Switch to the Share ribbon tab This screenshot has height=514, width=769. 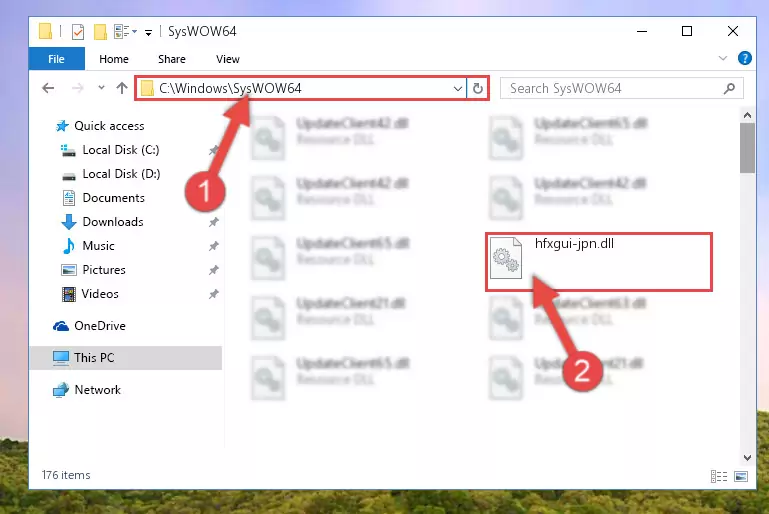click(172, 59)
